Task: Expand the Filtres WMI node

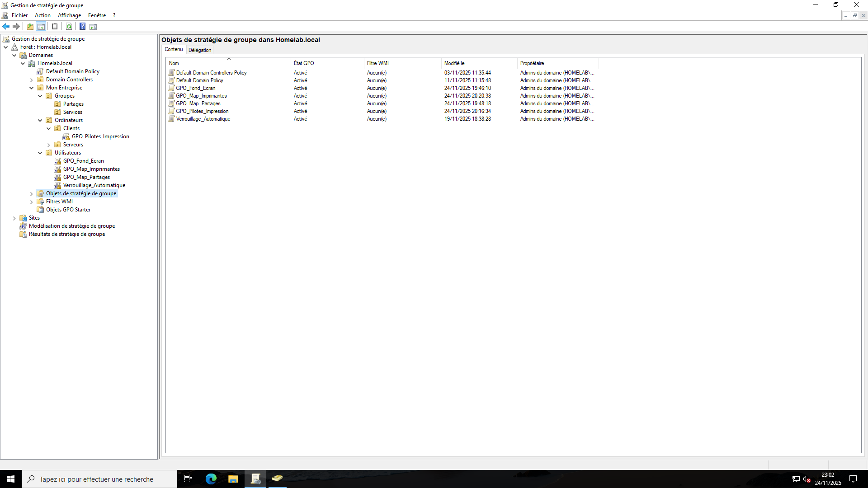Action: [32, 202]
